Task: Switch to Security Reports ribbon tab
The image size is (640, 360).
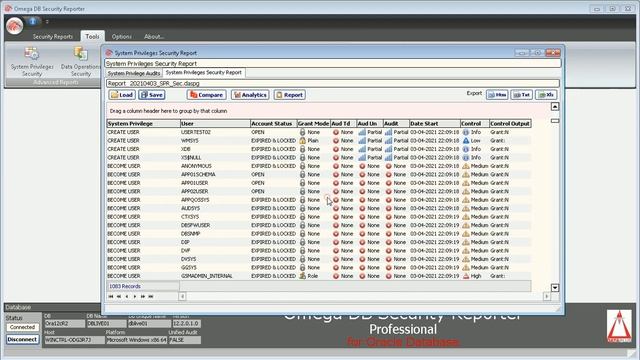Action: pos(53,36)
